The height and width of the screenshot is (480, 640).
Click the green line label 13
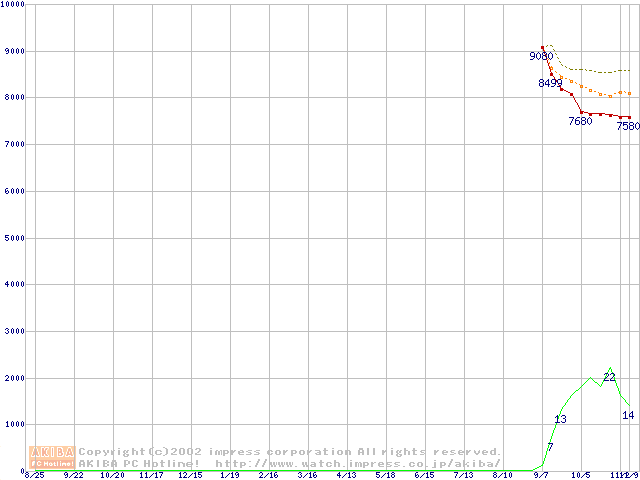pyautogui.click(x=560, y=419)
